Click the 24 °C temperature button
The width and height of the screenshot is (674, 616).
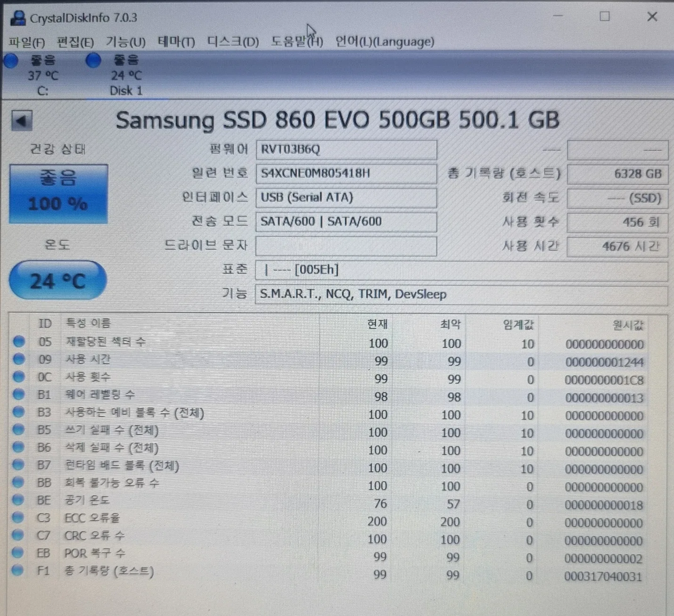58,280
